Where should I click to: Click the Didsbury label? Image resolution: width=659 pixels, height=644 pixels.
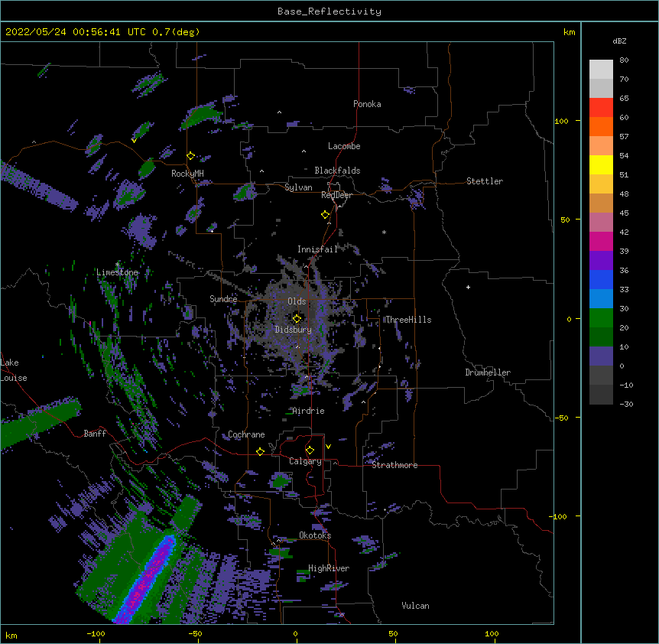coord(294,330)
